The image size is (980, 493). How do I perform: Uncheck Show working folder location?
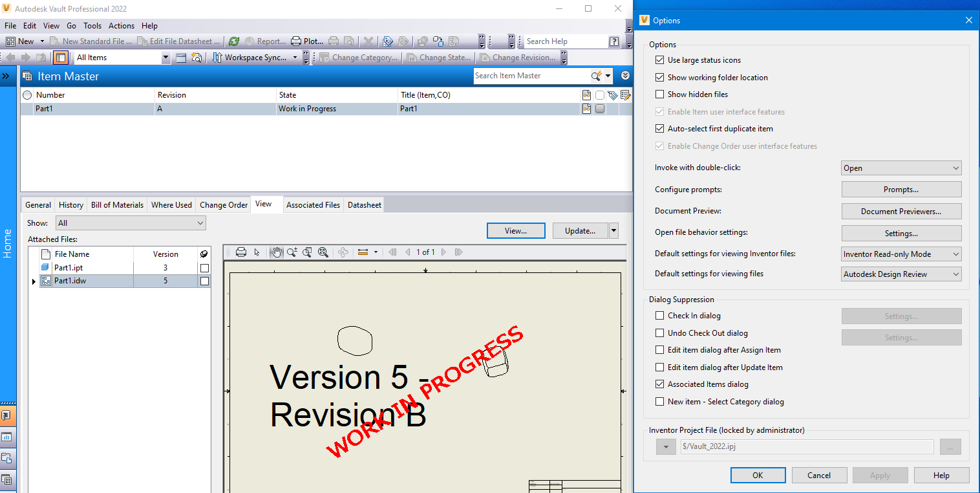coord(660,78)
